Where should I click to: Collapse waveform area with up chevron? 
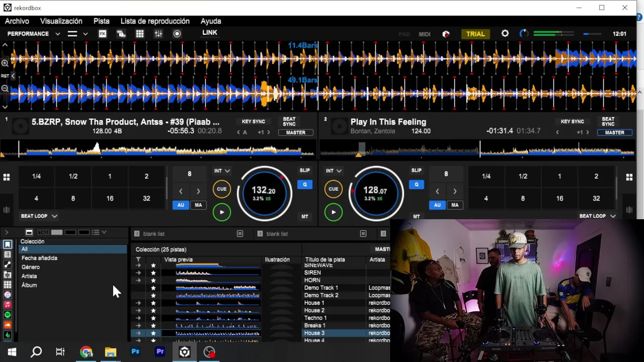click(x=5, y=45)
